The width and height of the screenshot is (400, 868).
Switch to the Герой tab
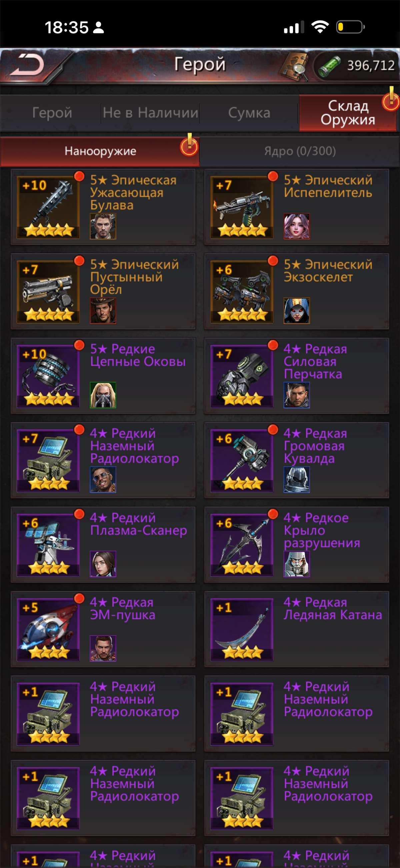click(52, 112)
